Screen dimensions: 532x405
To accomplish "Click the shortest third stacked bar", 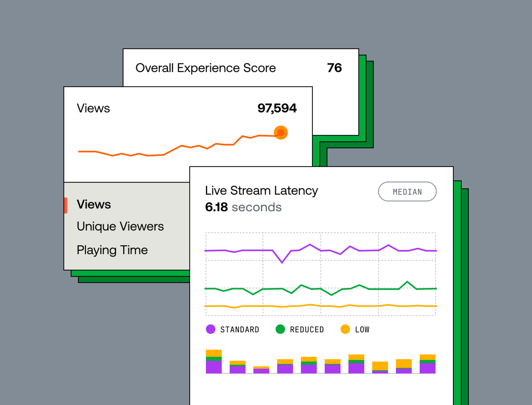I will 261,370.
